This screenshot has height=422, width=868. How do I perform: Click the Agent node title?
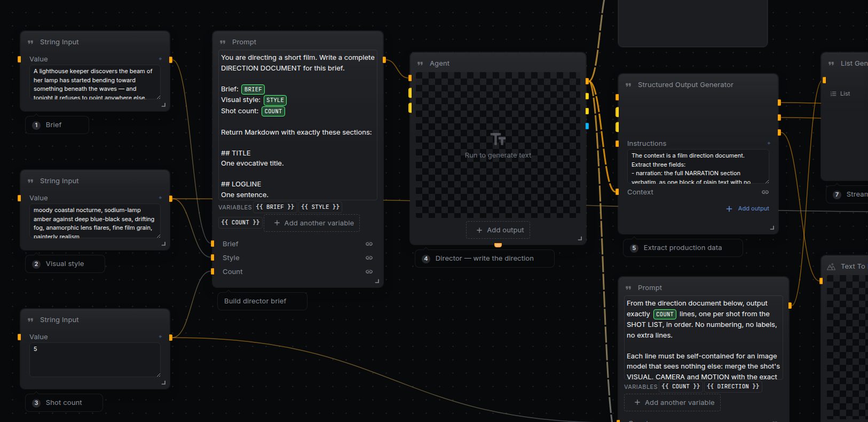click(439, 64)
